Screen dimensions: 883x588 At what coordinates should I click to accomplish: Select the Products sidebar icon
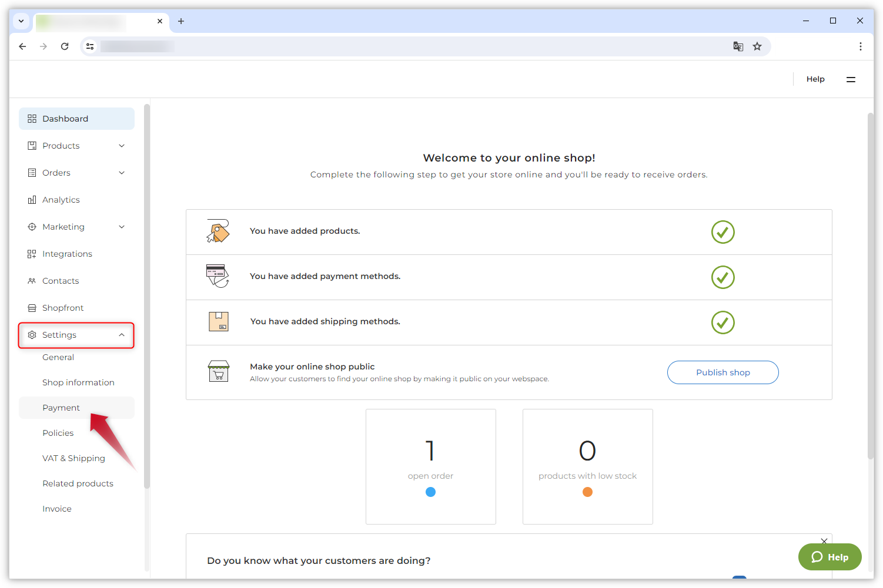[x=32, y=145]
